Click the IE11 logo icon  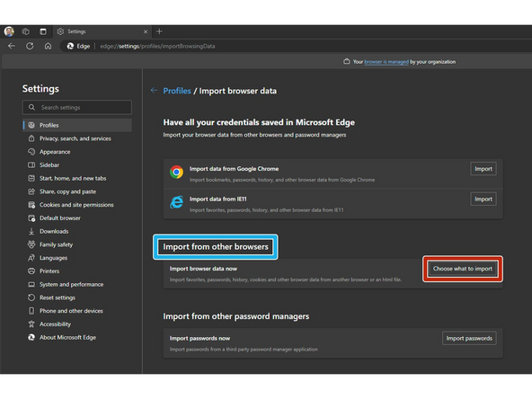pos(176,202)
